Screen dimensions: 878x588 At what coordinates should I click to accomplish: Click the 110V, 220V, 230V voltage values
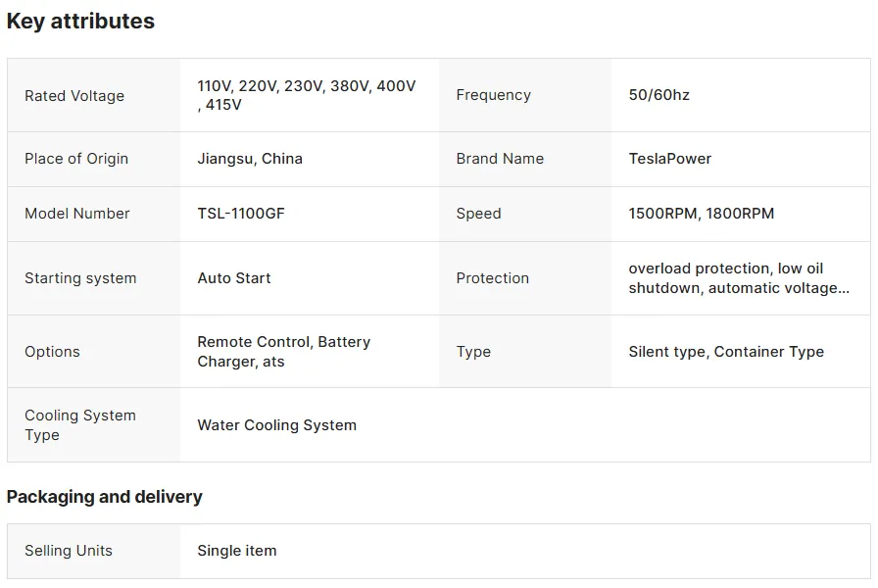307,95
